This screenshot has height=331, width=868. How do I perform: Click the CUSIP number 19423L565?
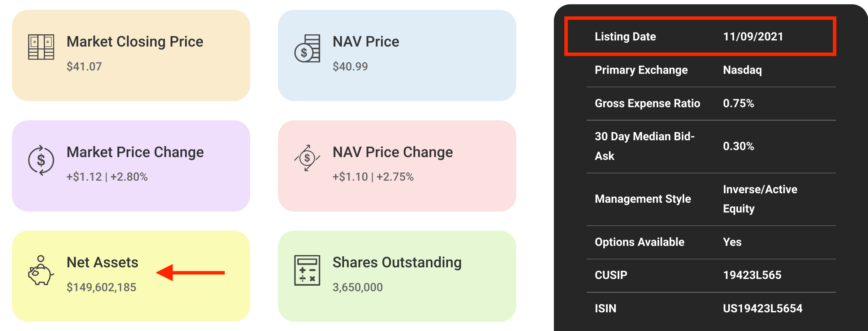click(x=752, y=275)
